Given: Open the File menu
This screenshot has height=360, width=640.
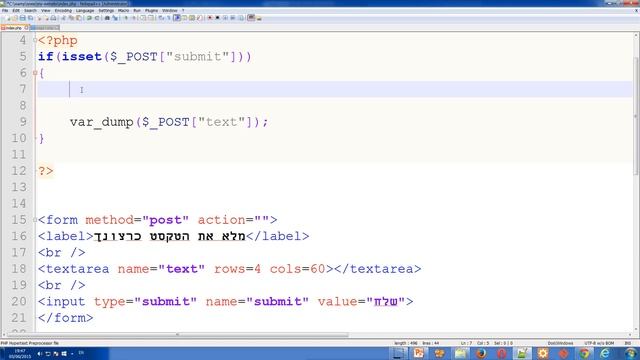Looking at the screenshot, I should coord(5,11).
